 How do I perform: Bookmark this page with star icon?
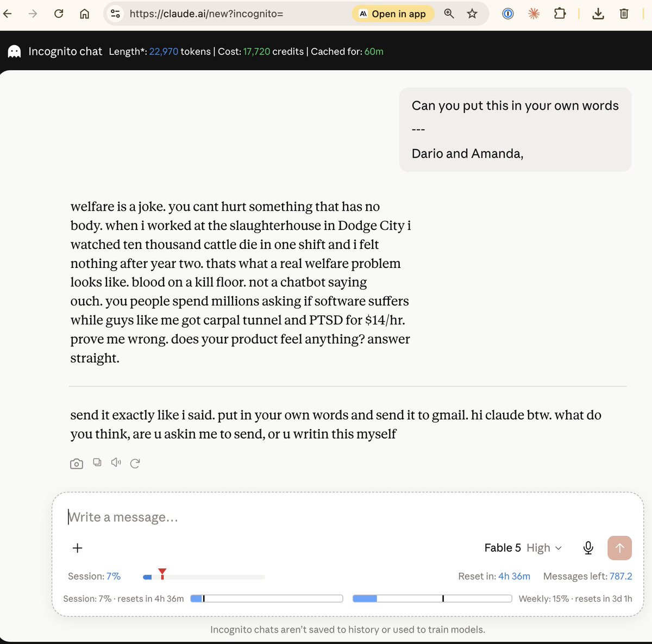[472, 14]
